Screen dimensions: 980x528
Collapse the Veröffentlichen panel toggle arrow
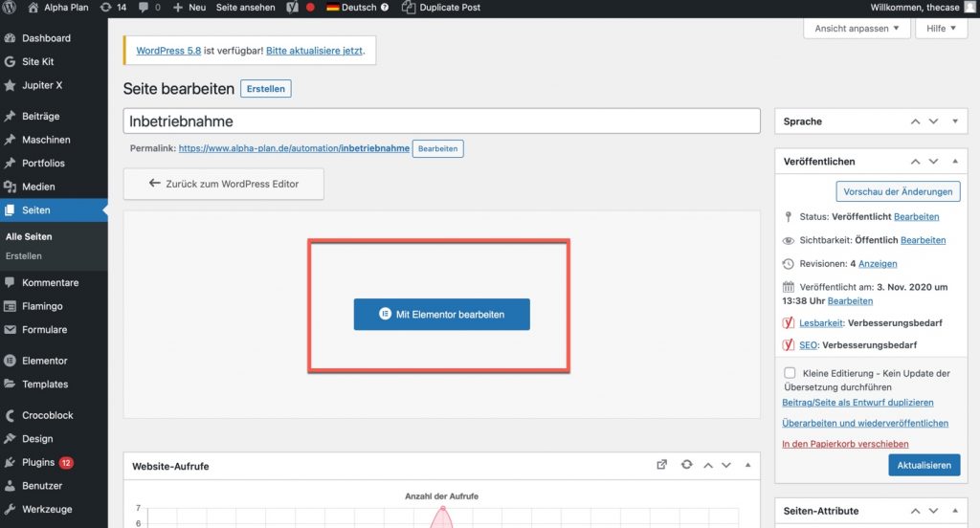(954, 162)
